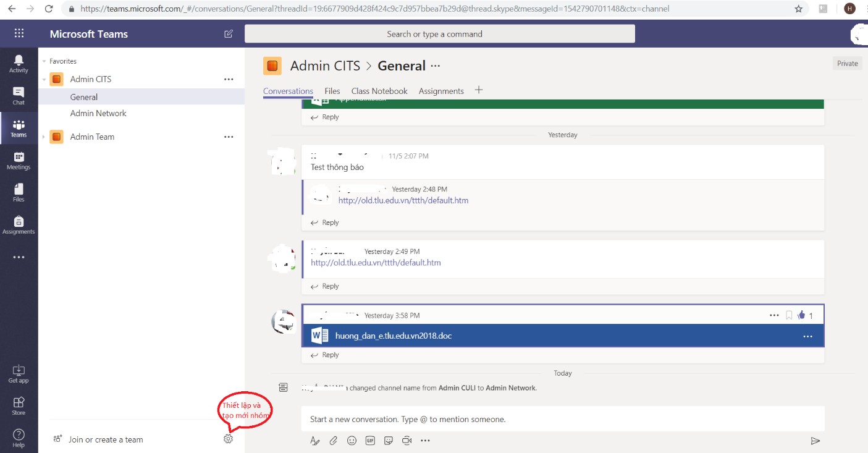Image resolution: width=868 pixels, height=453 pixels.
Task: Insert a GIF into the conversation
Action: point(370,440)
